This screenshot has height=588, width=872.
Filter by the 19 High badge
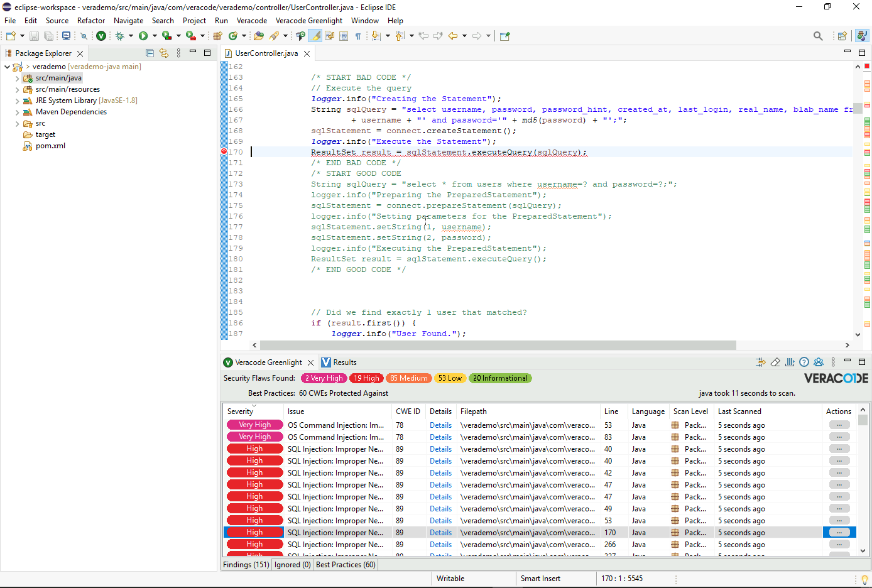coord(366,378)
